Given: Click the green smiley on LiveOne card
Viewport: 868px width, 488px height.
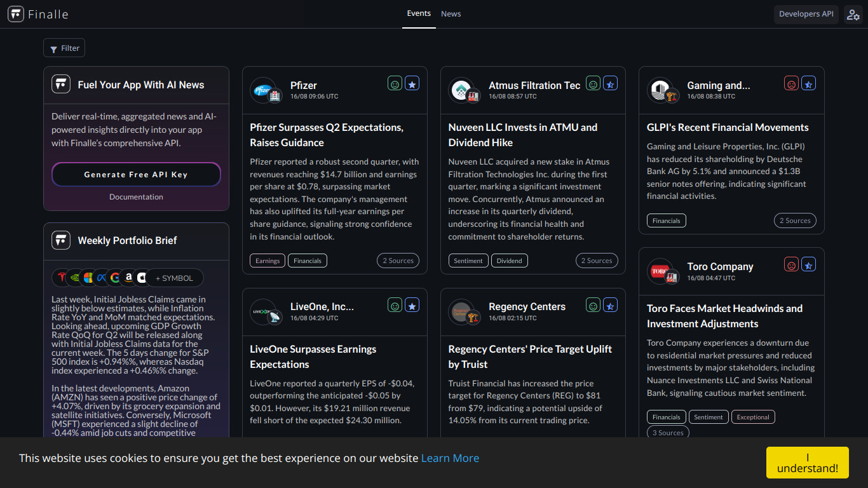Looking at the screenshot, I should coord(395,305).
